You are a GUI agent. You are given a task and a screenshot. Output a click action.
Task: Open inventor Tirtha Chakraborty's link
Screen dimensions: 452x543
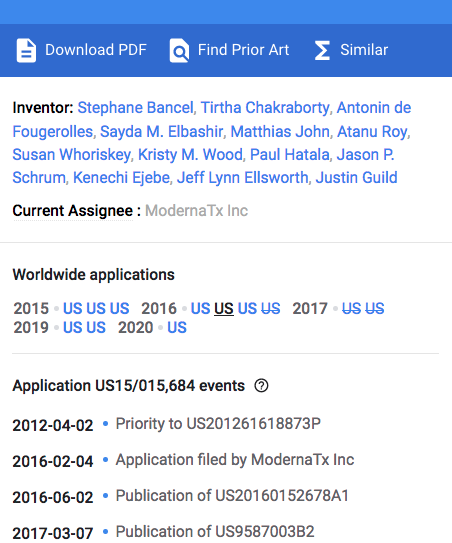265,108
